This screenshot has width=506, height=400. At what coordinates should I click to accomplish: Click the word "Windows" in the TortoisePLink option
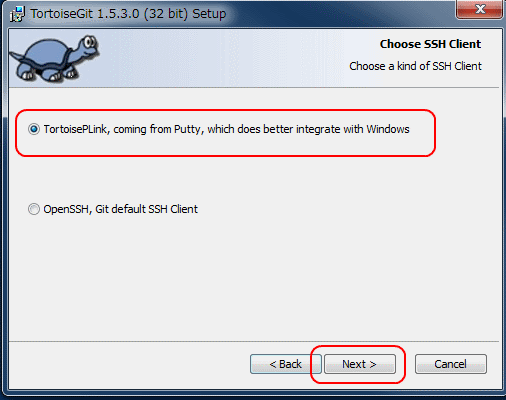pos(388,129)
